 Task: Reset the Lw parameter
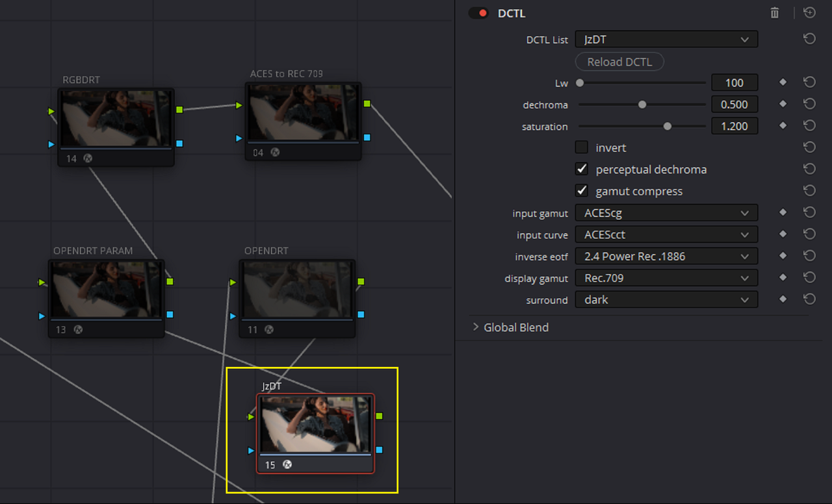click(x=809, y=82)
